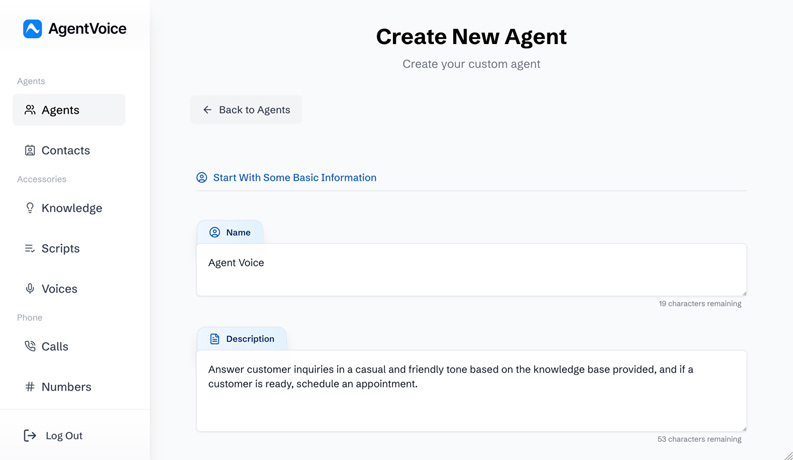Click the Create New Agent title
Viewport: 793px width, 460px height.
[471, 36]
